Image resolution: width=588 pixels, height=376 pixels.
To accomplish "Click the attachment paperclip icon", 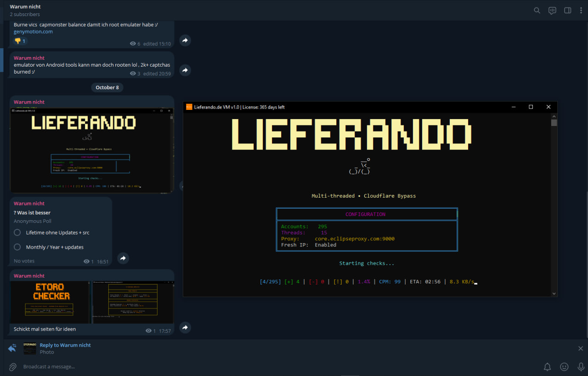I will click(13, 367).
